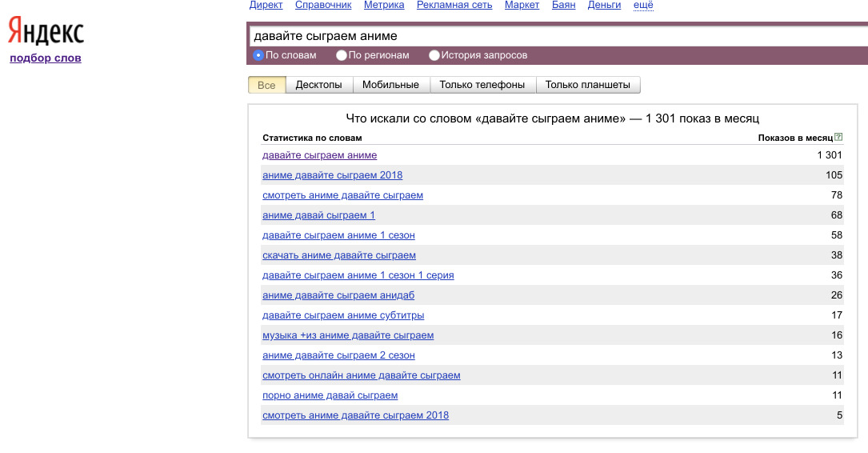
Task: Switch to the Мобильные tab
Action: tap(390, 85)
